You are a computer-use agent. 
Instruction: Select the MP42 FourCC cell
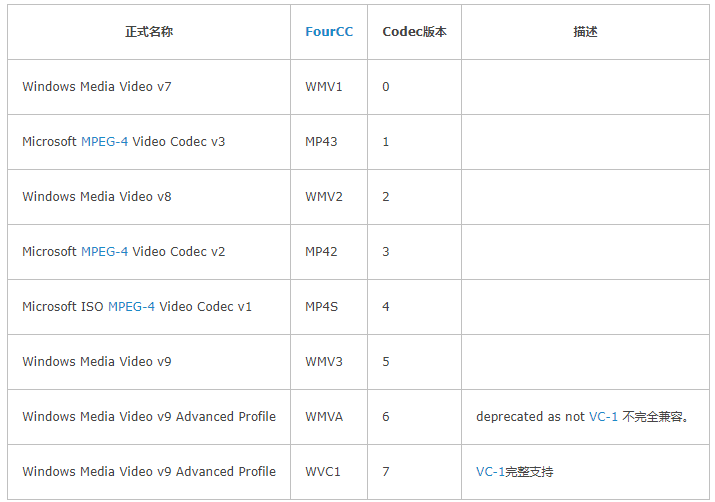329,252
